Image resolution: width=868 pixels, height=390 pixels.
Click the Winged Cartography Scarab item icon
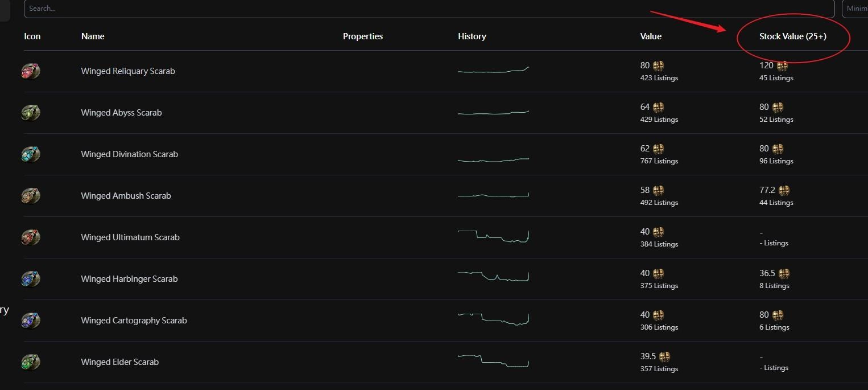[x=31, y=321]
